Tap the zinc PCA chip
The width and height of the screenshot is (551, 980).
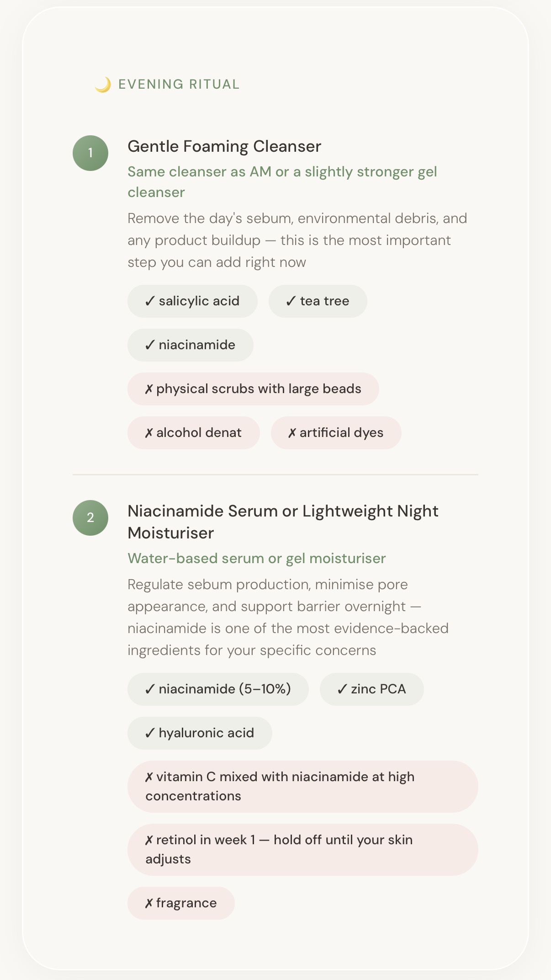click(x=371, y=689)
